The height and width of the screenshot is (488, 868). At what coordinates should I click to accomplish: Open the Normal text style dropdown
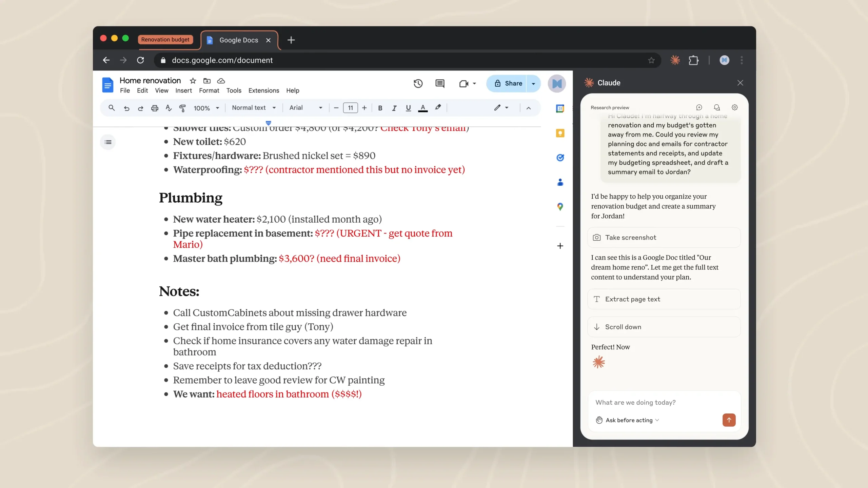tap(254, 108)
